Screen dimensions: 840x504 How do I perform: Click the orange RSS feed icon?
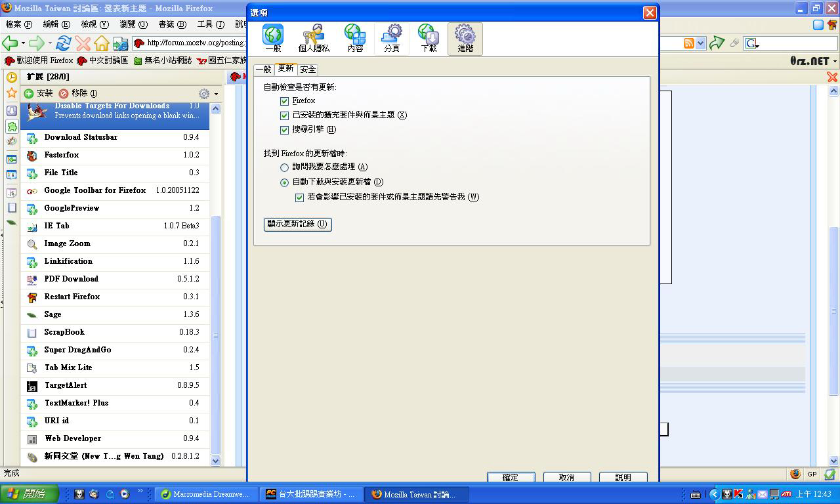pyautogui.click(x=688, y=43)
